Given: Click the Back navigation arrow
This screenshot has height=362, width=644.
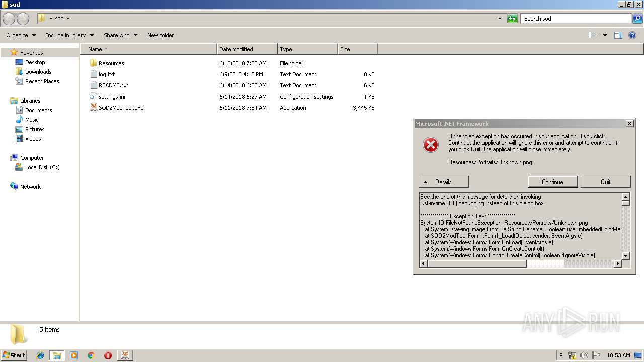Looking at the screenshot, I should (9, 19).
